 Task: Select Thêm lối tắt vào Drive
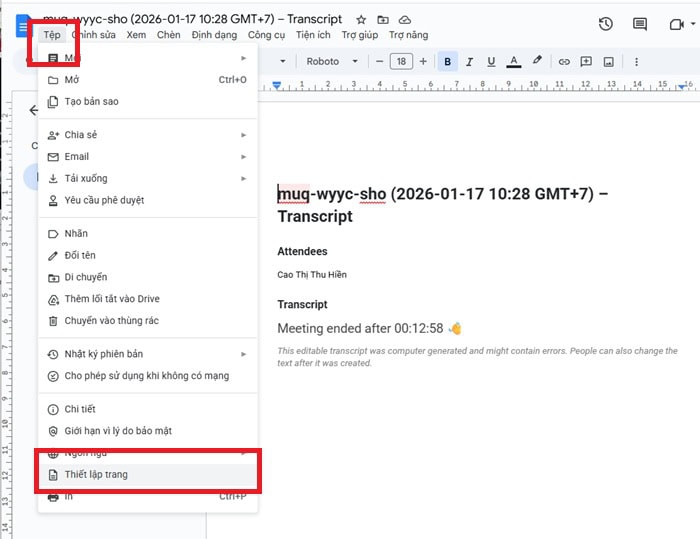147,299
